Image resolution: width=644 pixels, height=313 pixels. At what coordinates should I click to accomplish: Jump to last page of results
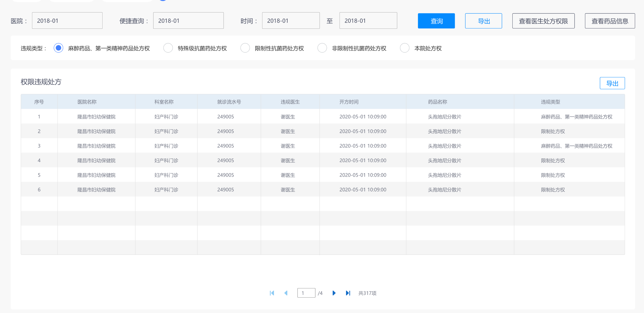(x=348, y=293)
